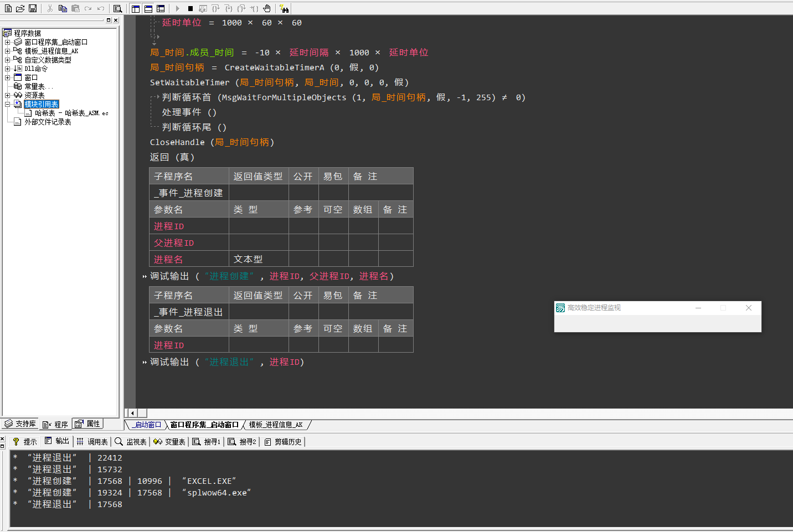The image size is (793, 532).
Task: Select 外部文件记录表 in the project tree
Action: [48, 122]
